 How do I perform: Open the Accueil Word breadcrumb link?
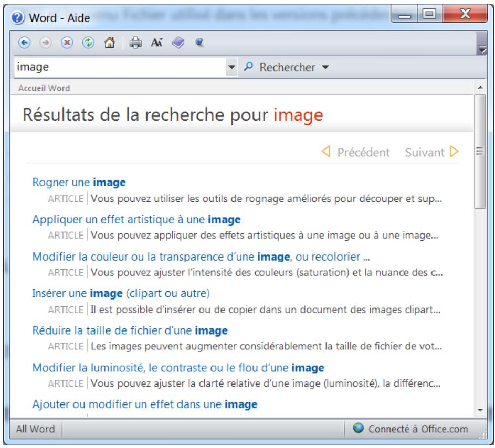point(44,88)
